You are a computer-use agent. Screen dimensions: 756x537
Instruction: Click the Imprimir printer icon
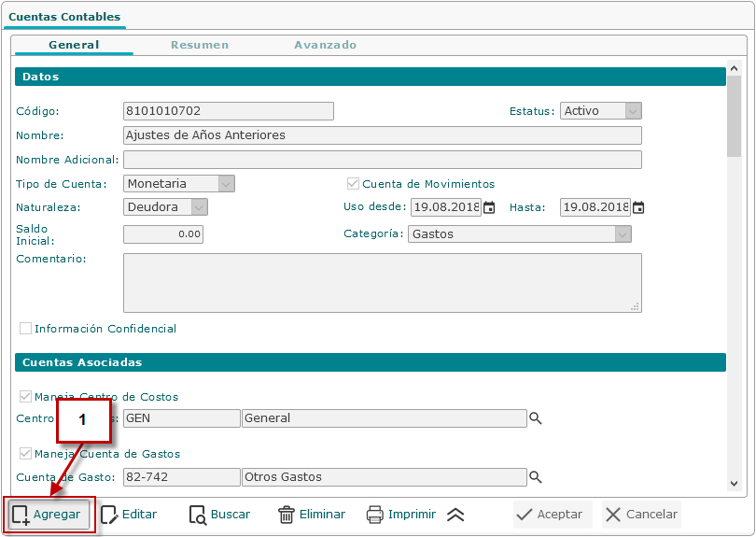point(375,515)
